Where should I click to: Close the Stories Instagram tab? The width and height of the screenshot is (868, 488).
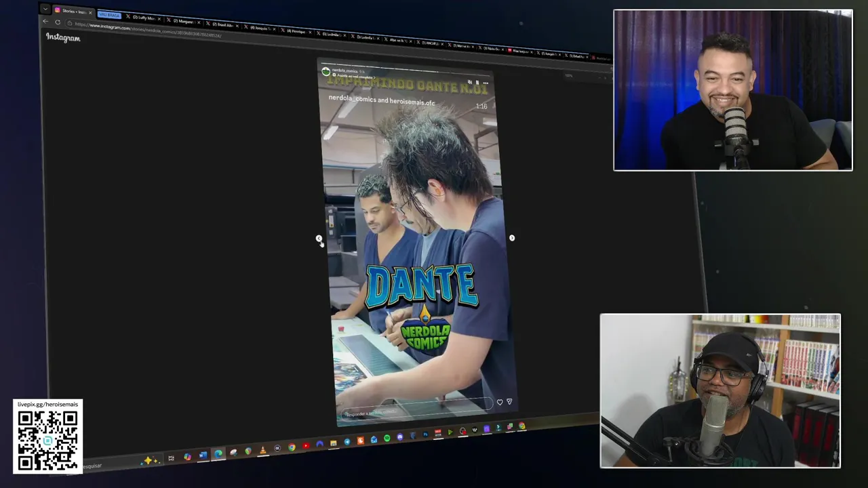pyautogui.click(x=90, y=13)
